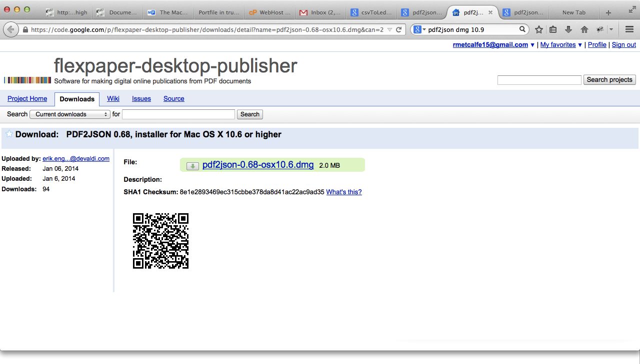The width and height of the screenshot is (640, 364).
Task: Open the address bar history dropdown triangle
Action: [389, 30]
